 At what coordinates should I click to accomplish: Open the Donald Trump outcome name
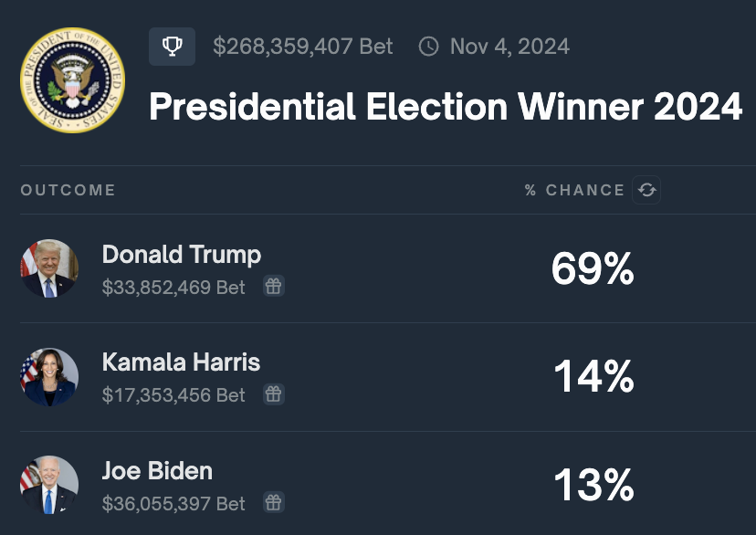[x=182, y=255]
